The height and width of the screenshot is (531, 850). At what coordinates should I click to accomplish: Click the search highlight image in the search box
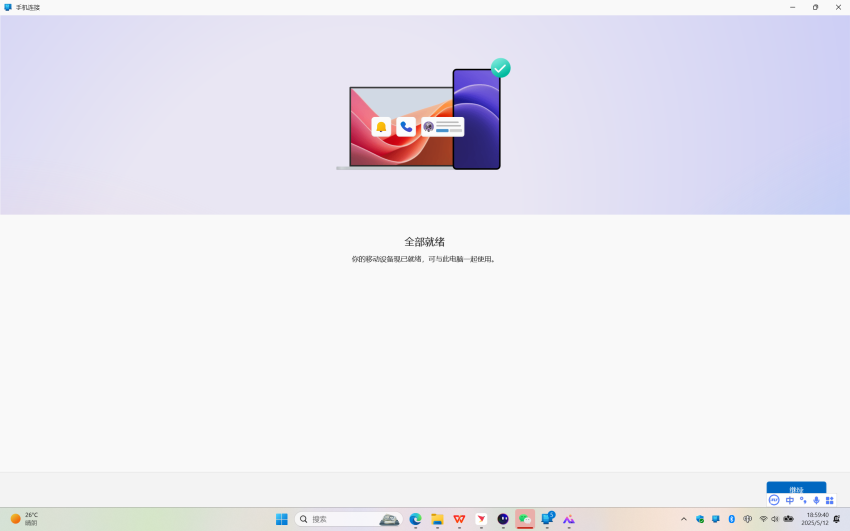tap(389, 520)
